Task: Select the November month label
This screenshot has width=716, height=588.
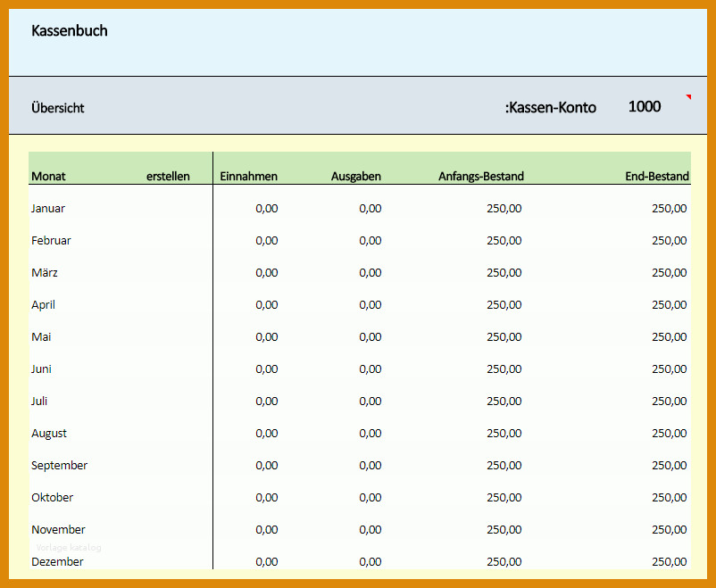Action: [x=58, y=530]
